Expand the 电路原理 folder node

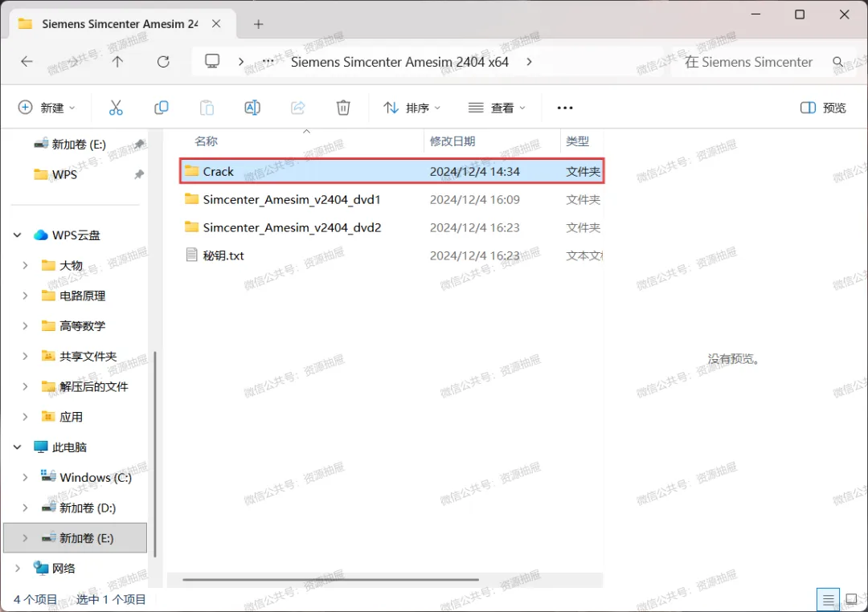(25, 296)
